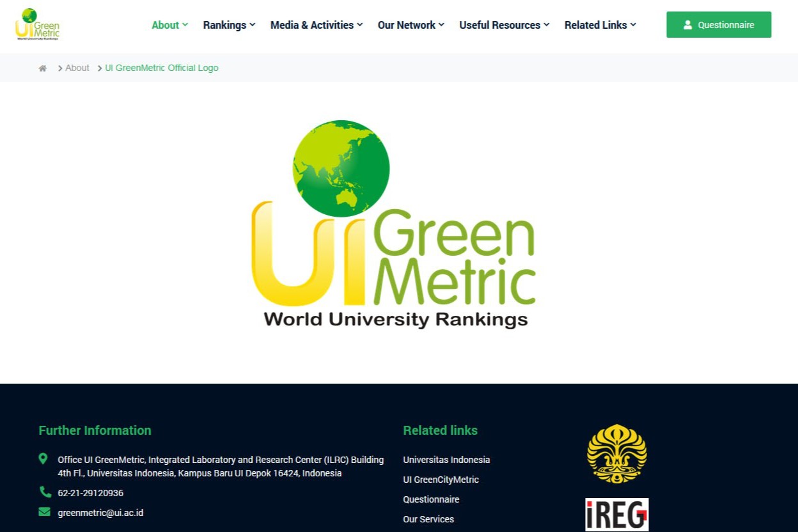Click the greenmetric@ui.ac.id email address

click(100, 513)
